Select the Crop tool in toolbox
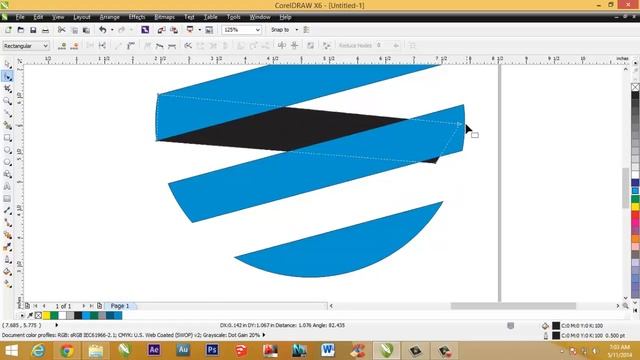This screenshot has width=640, height=360. (7, 89)
